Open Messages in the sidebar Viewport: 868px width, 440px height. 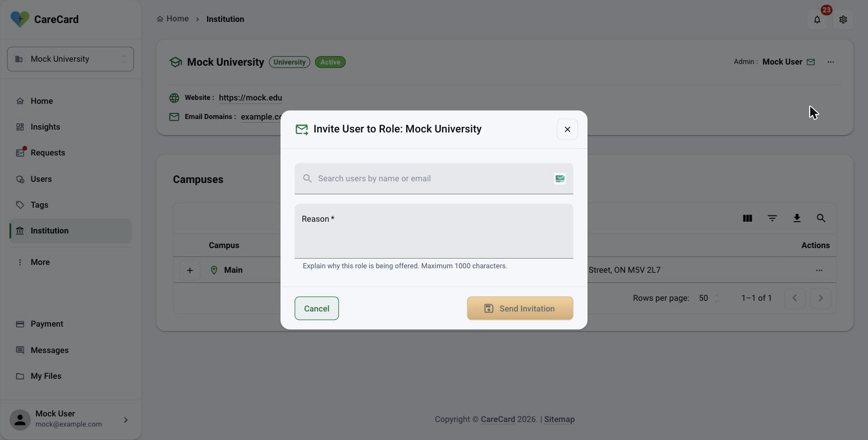[71, 350]
